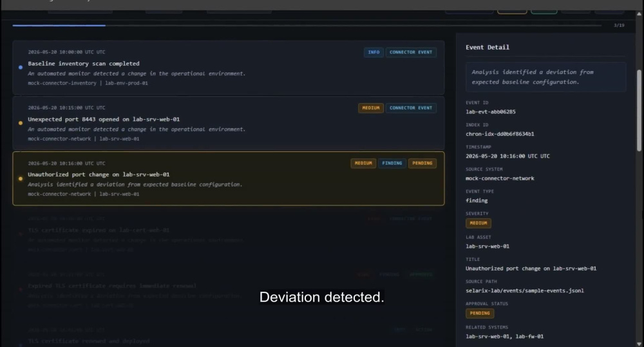
Task: Click the deviation description in the highlighted card
Action: click(135, 184)
